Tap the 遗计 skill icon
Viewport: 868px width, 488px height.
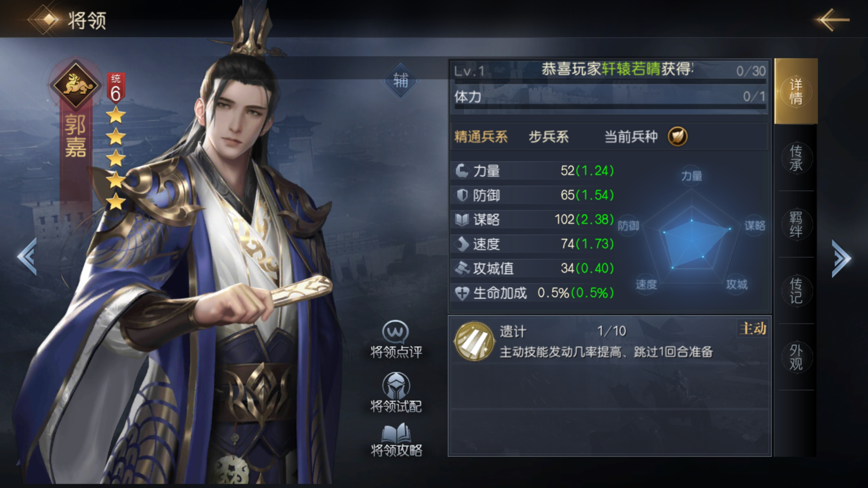(474, 342)
